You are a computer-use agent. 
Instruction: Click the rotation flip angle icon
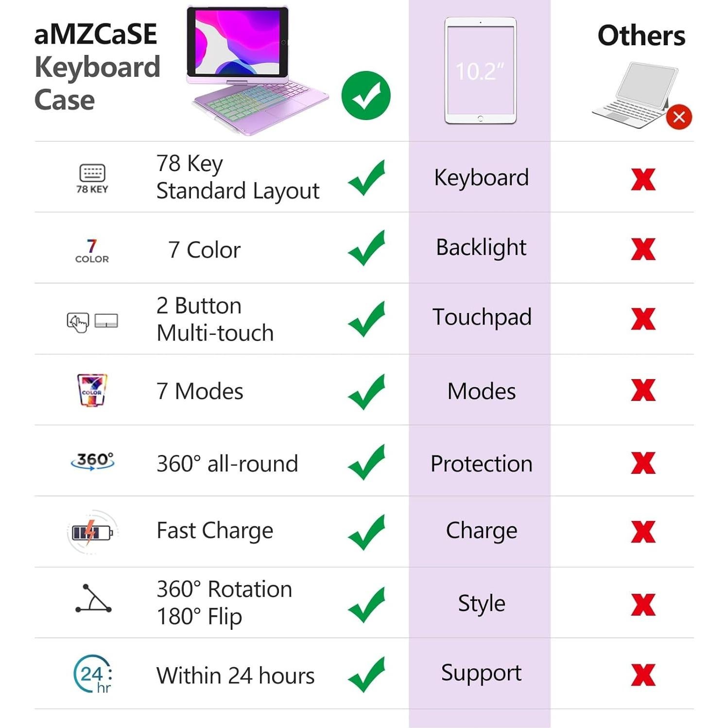[x=93, y=599]
